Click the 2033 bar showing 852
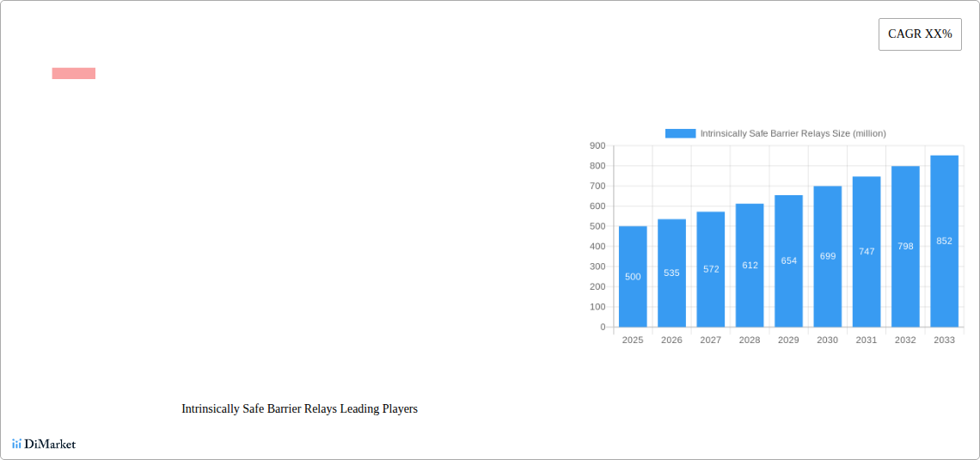The height and width of the screenshot is (460, 980). coord(944,242)
